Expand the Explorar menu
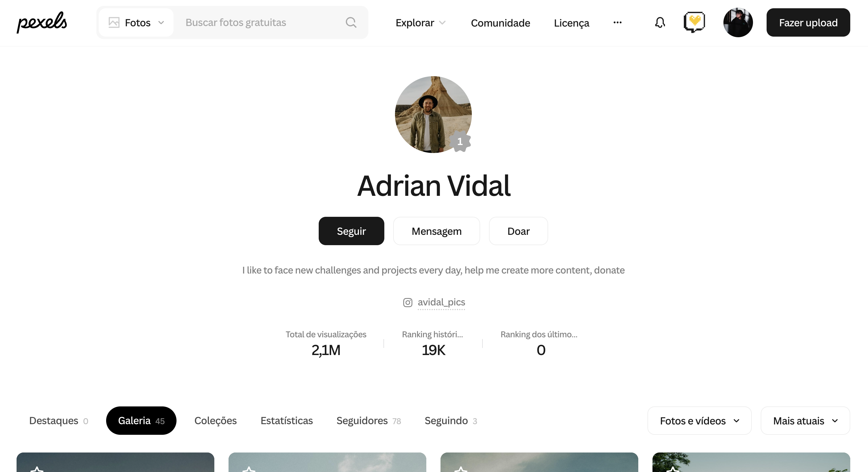 (420, 22)
